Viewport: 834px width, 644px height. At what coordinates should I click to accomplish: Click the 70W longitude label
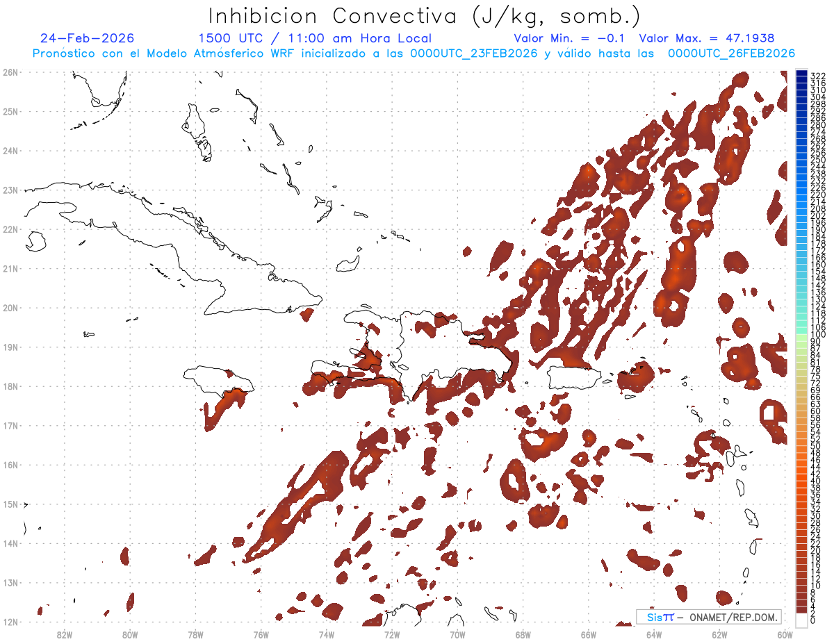tap(457, 634)
